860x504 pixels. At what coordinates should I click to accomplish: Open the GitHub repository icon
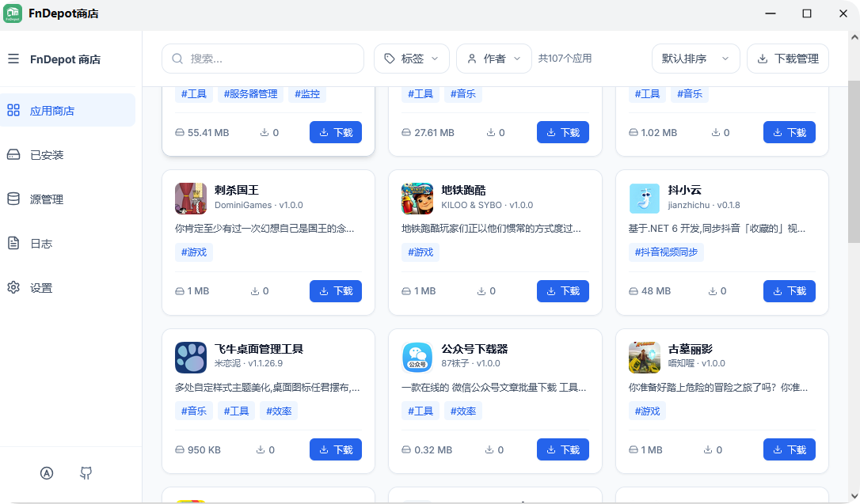coord(86,472)
